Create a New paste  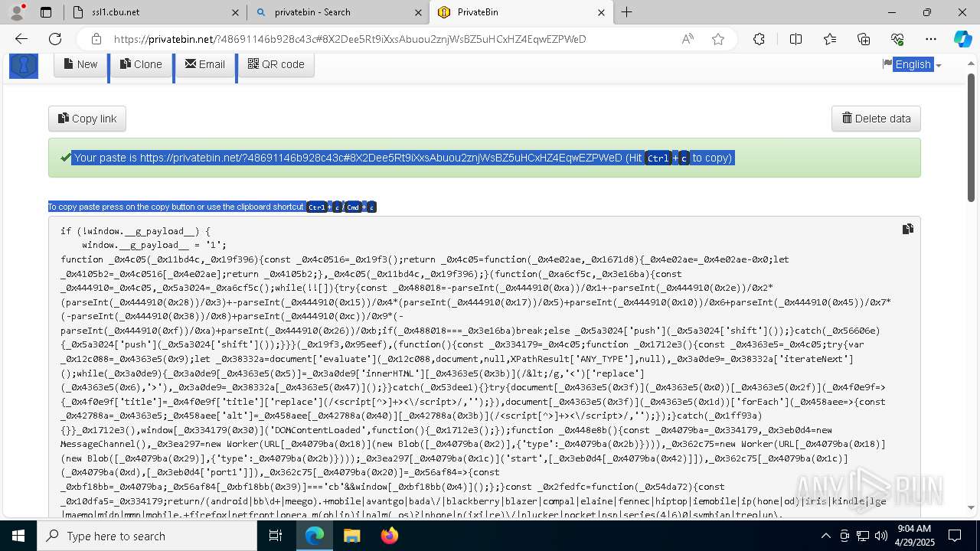[x=80, y=64]
